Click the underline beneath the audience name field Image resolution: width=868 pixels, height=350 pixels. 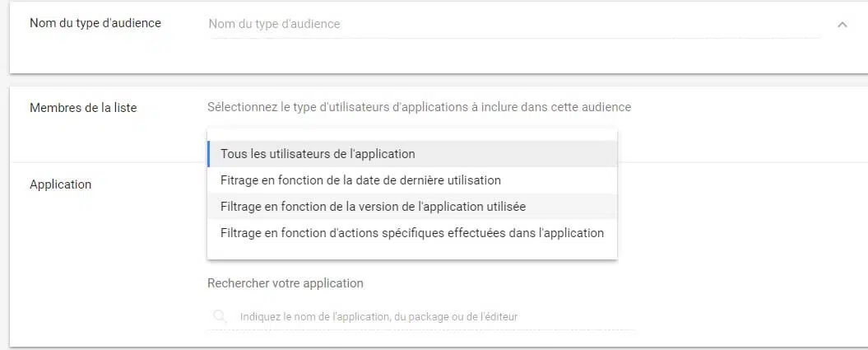tap(510, 38)
